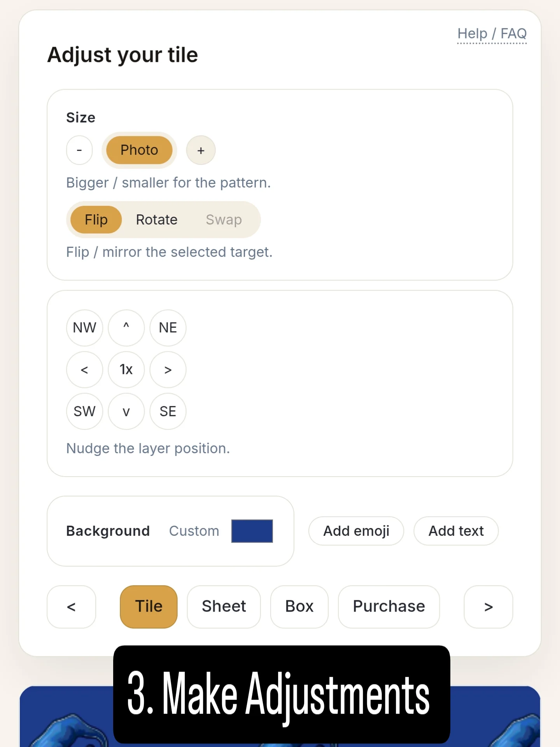
Task: Nudge the layer southeast
Action: [x=168, y=411]
